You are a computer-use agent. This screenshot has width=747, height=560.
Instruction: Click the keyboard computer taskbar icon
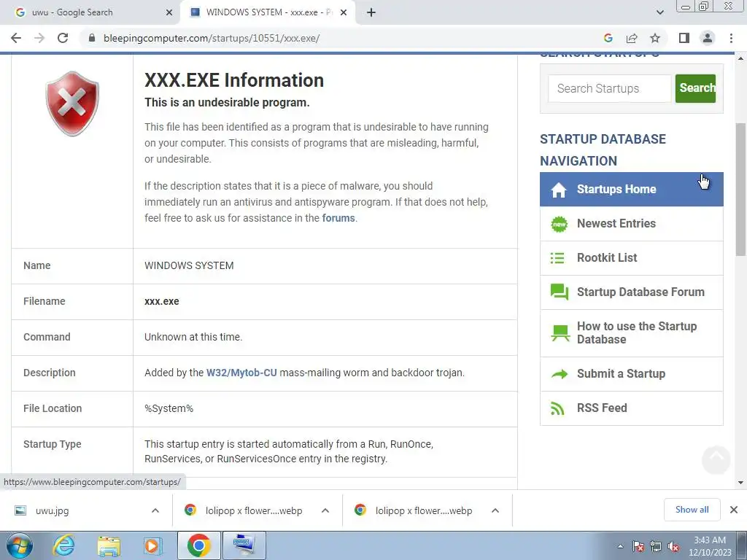pos(244,545)
